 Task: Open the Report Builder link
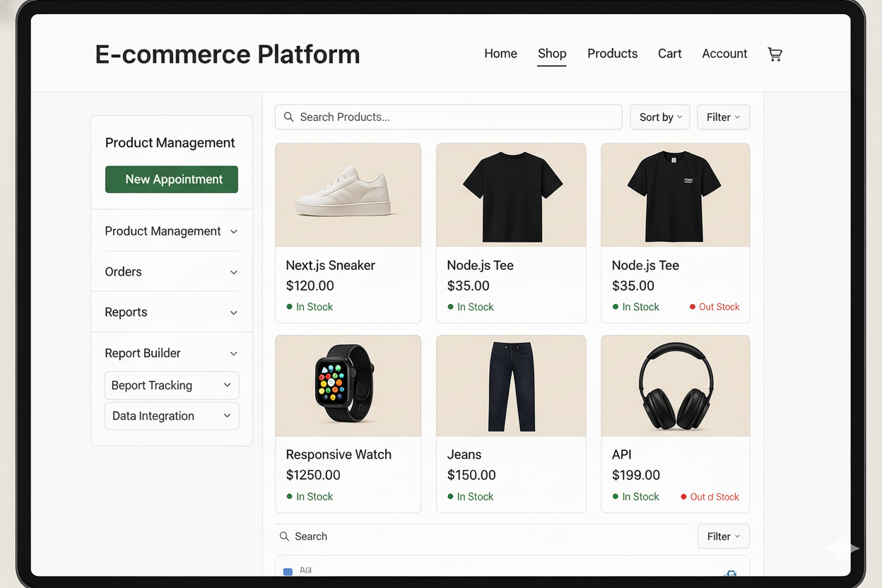[x=172, y=353]
